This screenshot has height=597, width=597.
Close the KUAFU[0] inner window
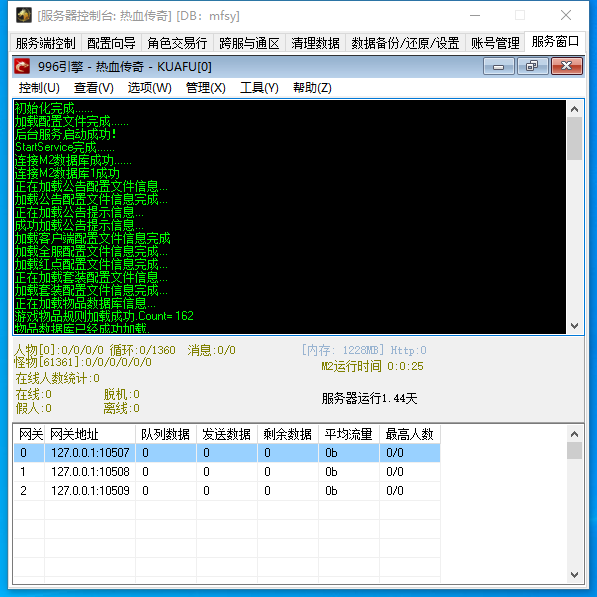pyautogui.click(x=567, y=67)
